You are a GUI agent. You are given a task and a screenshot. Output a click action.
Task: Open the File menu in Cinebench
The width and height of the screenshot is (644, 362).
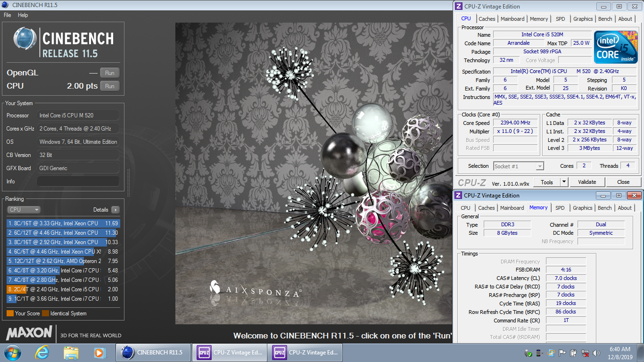(x=7, y=15)
